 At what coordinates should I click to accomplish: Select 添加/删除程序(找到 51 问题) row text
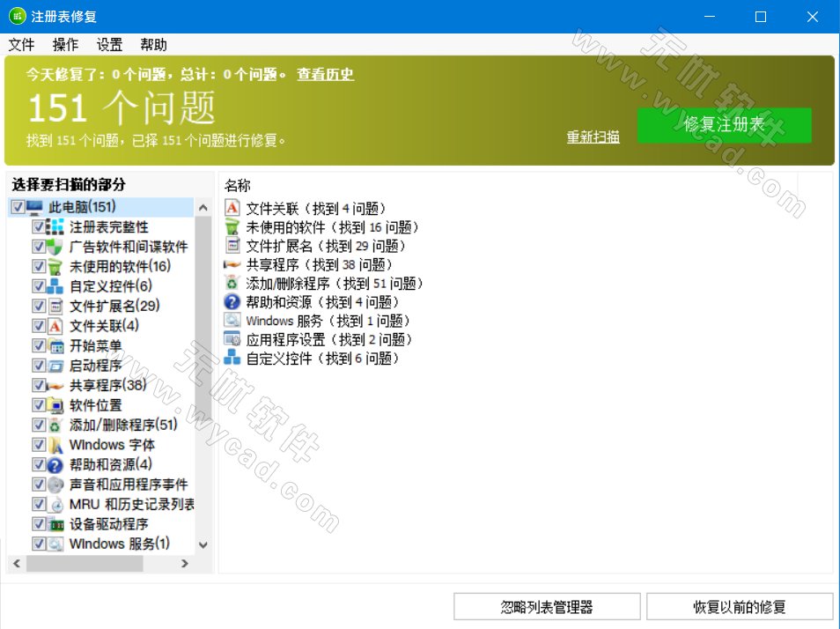point(335,283)
